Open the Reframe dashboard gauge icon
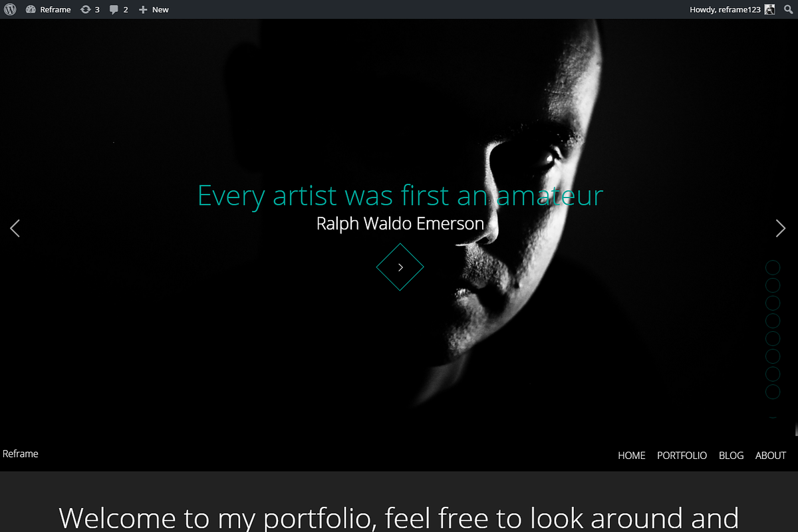This screenshot has height=532, width=798. [31, 9]
